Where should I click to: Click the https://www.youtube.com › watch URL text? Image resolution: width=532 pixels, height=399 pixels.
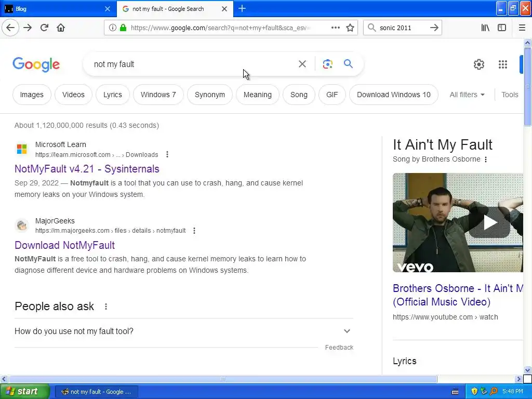click(x=445, y=317)
